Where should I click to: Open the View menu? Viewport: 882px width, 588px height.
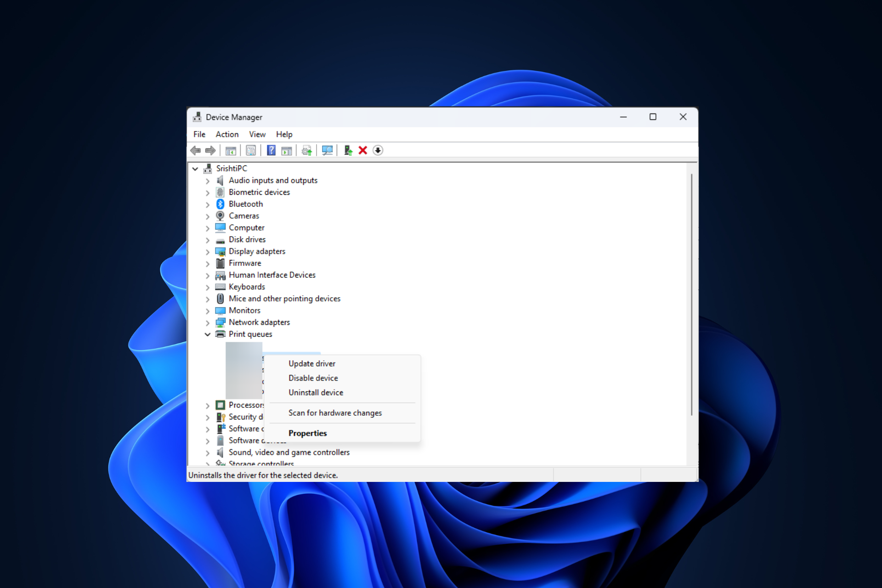(257, 134)
